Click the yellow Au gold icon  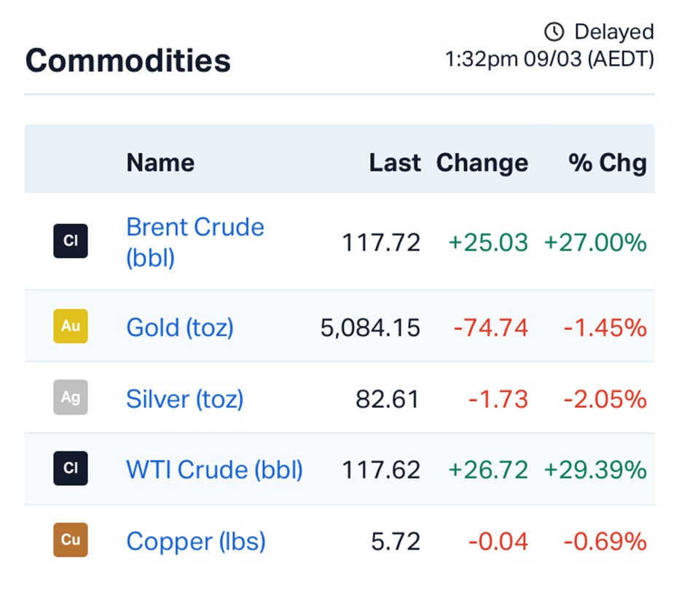point(71,326)
